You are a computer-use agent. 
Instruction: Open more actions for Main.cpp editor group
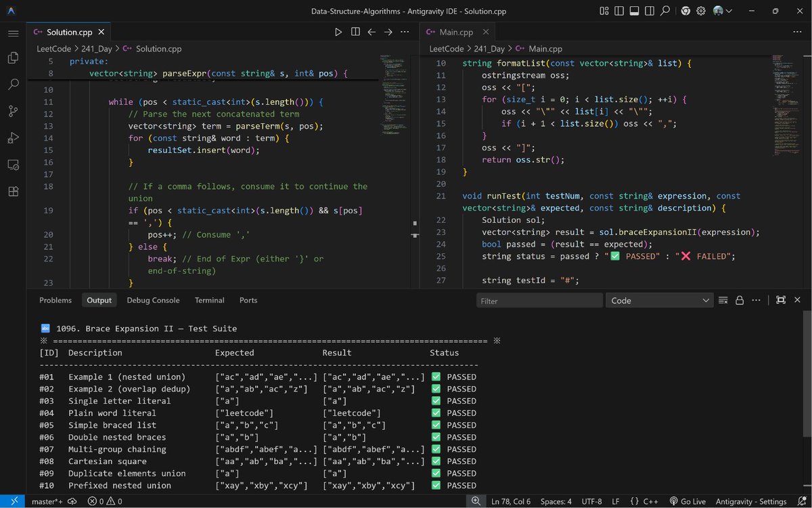click(x=797, y=32)
